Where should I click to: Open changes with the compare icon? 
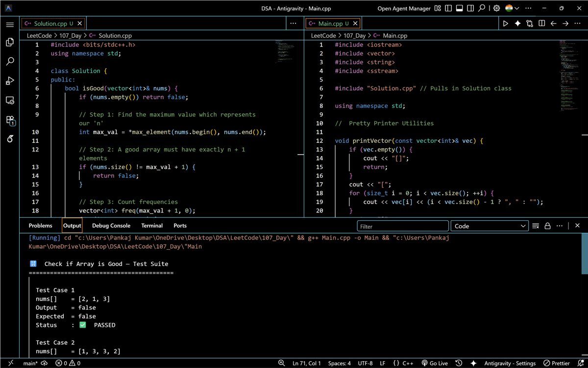point(530,23)
